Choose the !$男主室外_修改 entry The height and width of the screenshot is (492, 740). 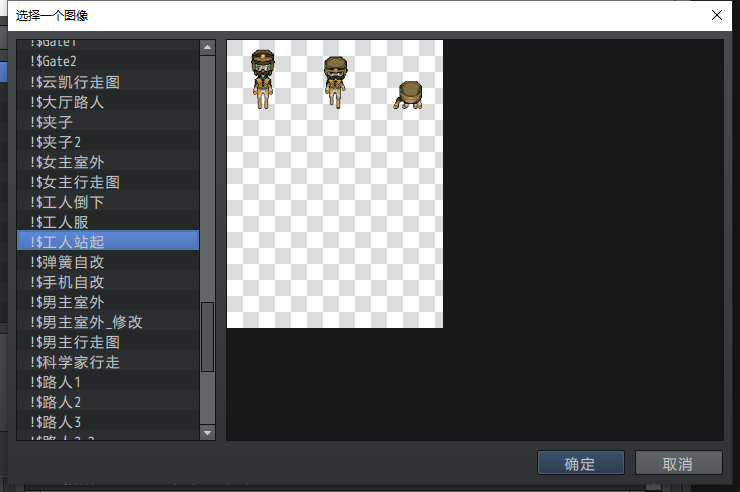[x=108, y=322]
